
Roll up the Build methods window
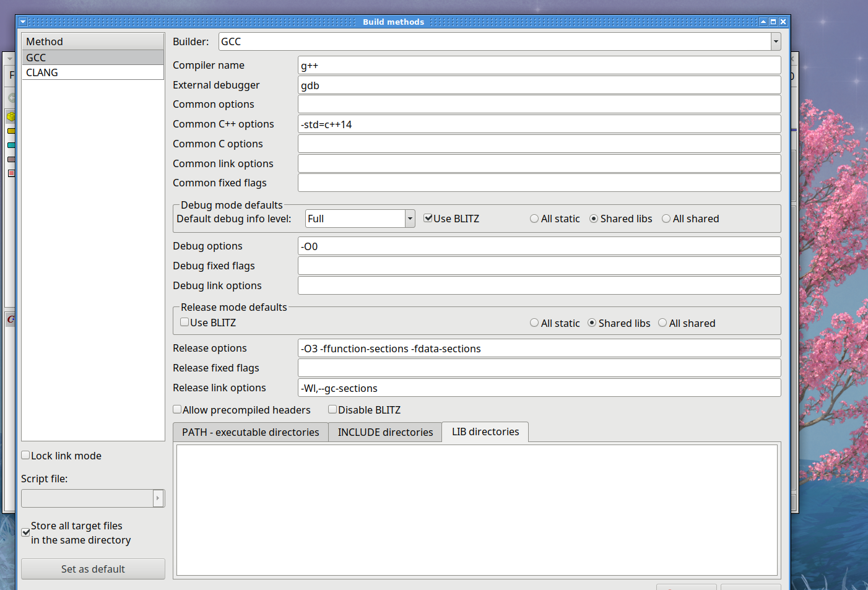tap(763, 22)
